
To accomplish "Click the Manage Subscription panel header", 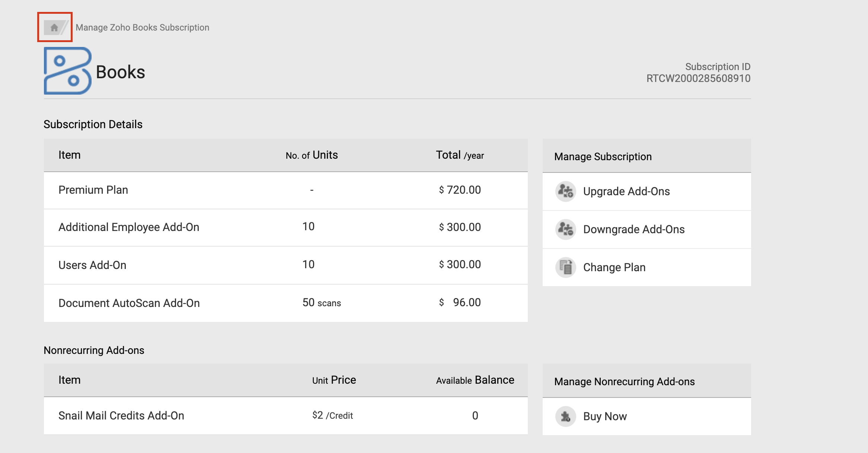I will [603, 156].
